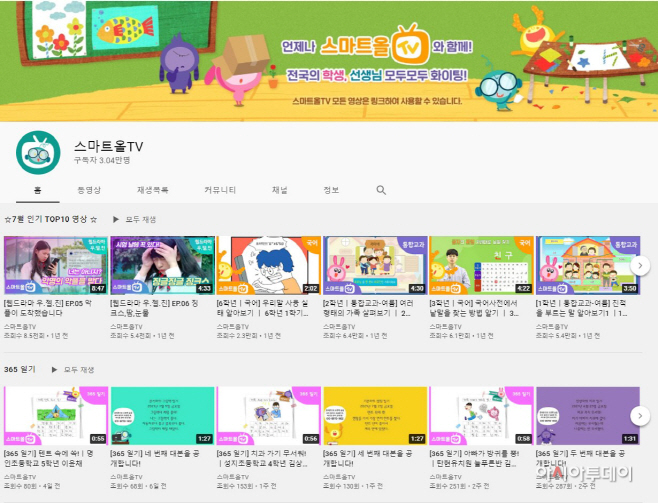Screen dimensions: 658x503
Task: Open the 텐트 속에 쏙 diary thumbnail
Action: click(56, 416)
